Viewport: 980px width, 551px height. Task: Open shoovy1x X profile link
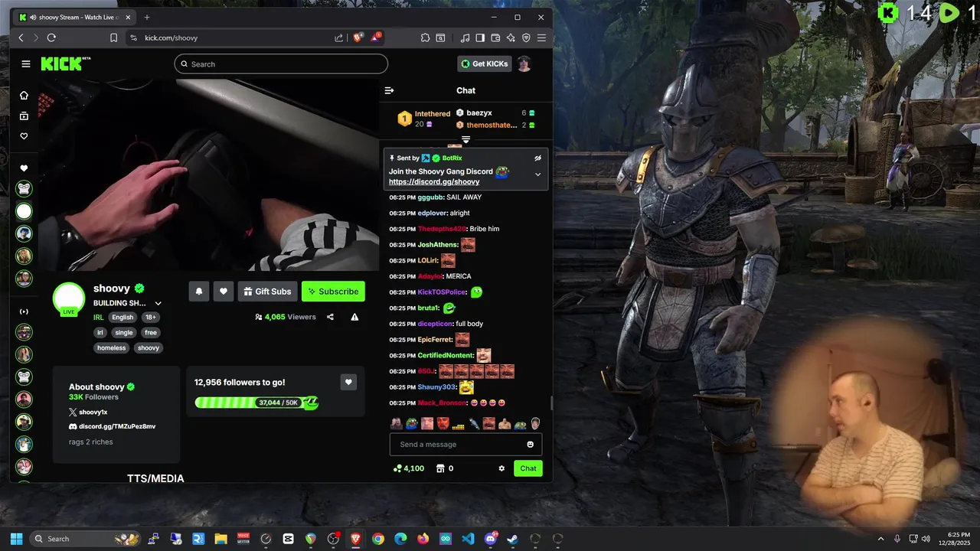point(88,412)
